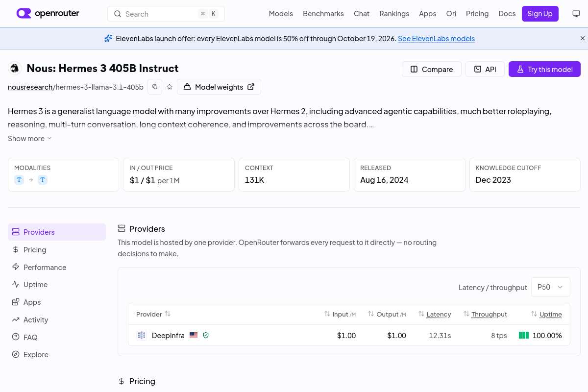Click the Nous model avatar icon
The width and height of the screenshot is (588, 392).
pyautogui.click(x=15, y=68)
